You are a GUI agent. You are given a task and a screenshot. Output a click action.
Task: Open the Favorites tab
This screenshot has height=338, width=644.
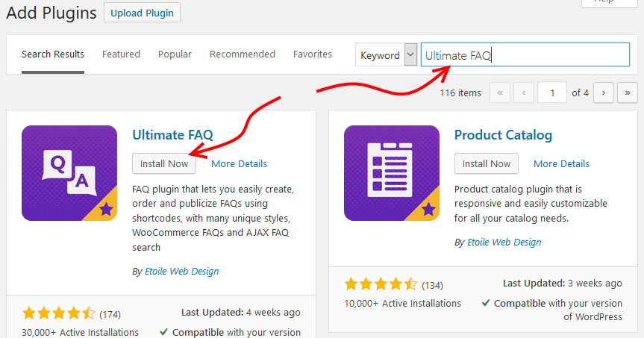[x=313, y=54]
